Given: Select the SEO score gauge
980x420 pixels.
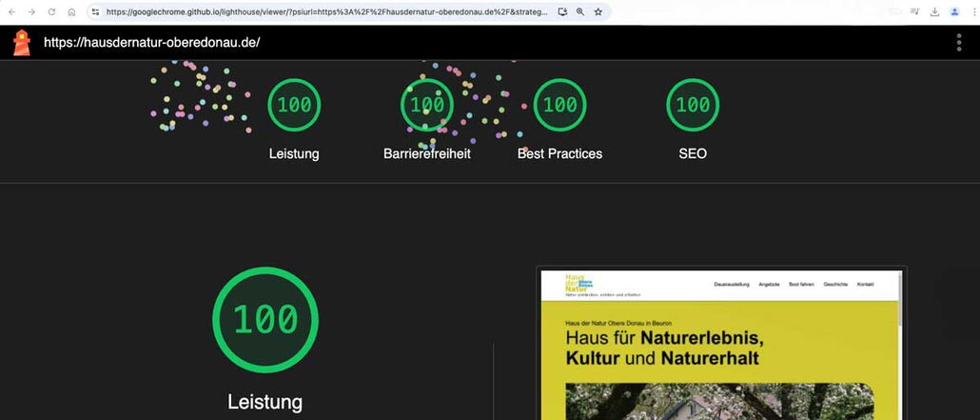Looking at the screenshot, I should (693, 106).
